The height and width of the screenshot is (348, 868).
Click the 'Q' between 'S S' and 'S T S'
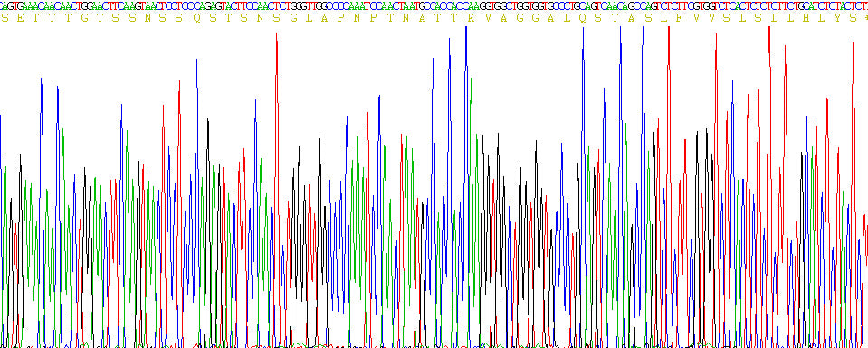click(197, 18)
